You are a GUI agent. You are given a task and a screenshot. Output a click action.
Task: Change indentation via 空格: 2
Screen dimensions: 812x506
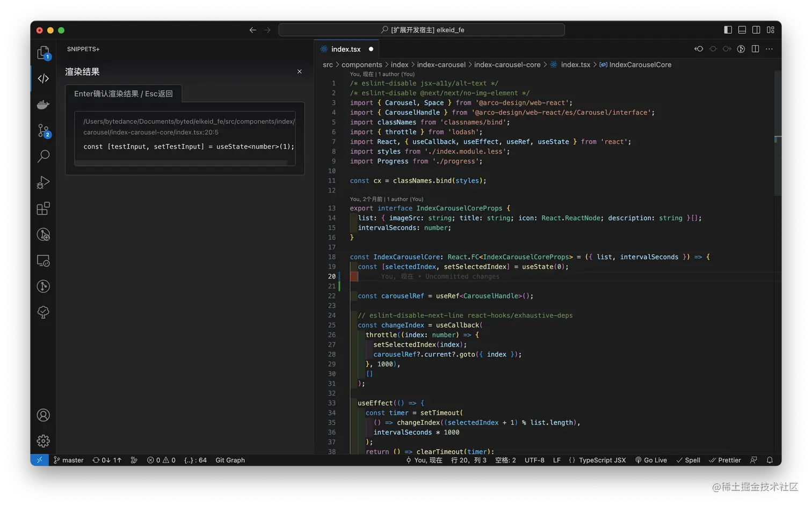(x=505, y=460)
